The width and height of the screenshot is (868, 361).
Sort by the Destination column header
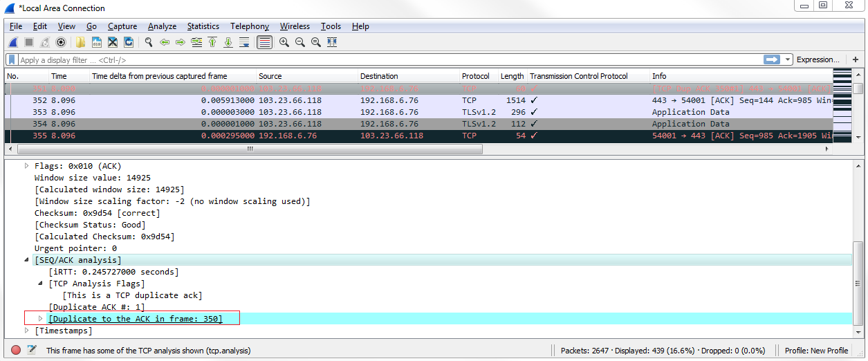pyautogui.click(x=409, y=76)
